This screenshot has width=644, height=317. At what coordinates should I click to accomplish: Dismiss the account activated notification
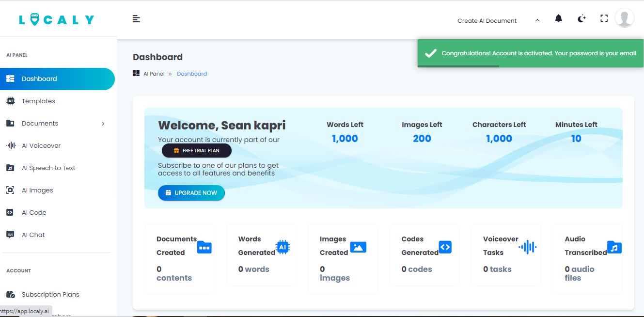[x=531, y=53]
